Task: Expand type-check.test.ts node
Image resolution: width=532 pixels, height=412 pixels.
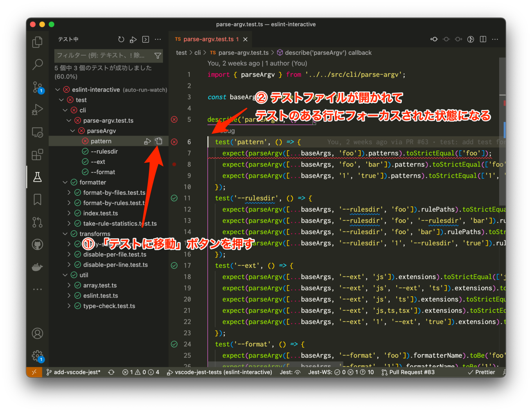Action: click(x=69, y=306)
